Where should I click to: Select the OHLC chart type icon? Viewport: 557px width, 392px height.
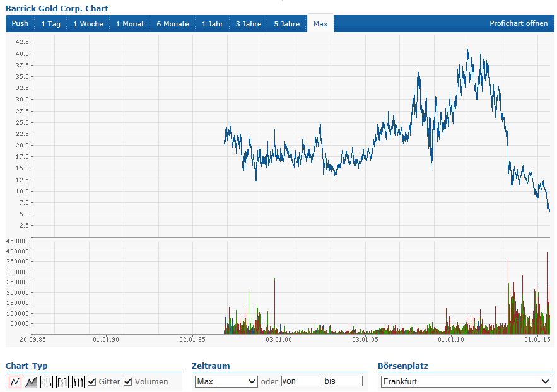(x=62, y=381)
